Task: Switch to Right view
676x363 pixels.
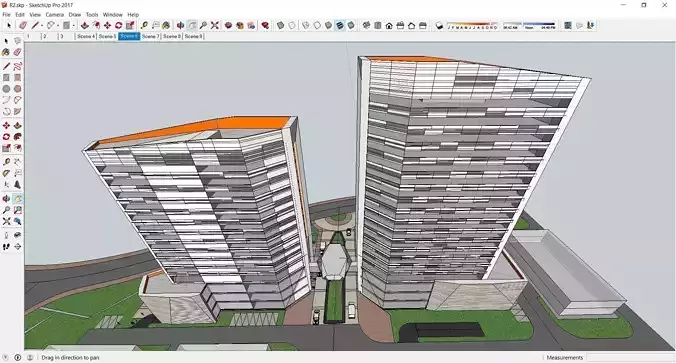Action: 400,25
